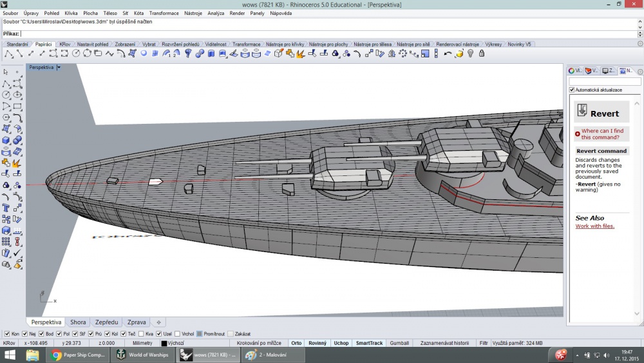This screenshot has height=363, width=644.
Task: Click the Join puzzle-piece icon in left toolbar
Action: click(6, 162)
